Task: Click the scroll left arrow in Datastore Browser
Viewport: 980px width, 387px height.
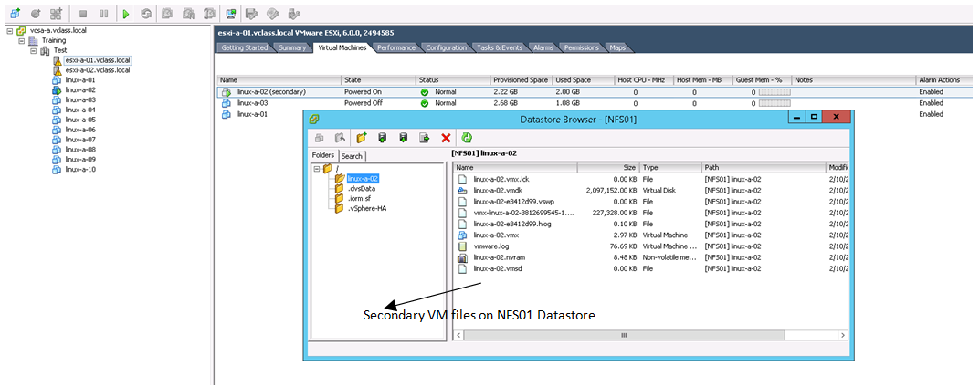Action: (x=460, y=335)
